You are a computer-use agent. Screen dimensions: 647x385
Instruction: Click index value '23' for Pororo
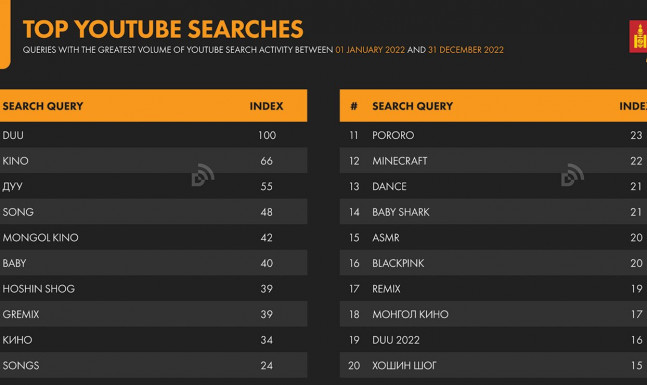pos(636,135)
